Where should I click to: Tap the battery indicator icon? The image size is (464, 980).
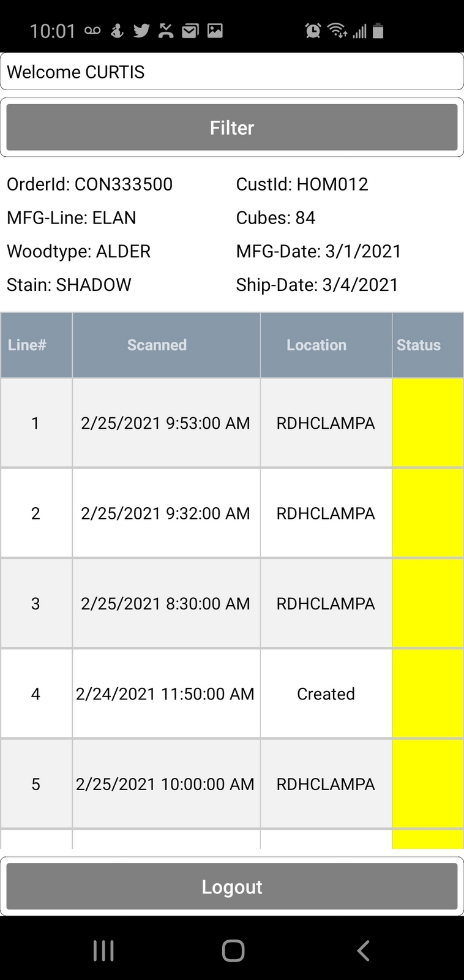[378, 31]
